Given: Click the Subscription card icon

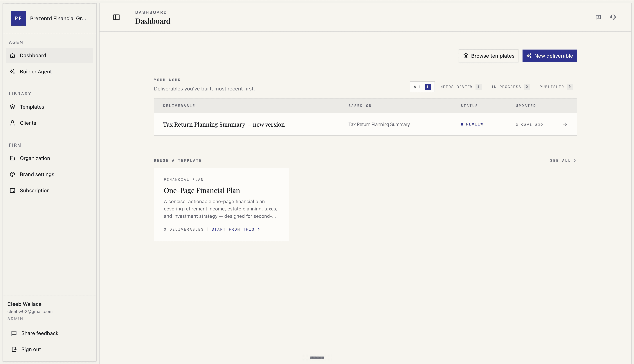Looking at the screenshot, I should 12,190.
